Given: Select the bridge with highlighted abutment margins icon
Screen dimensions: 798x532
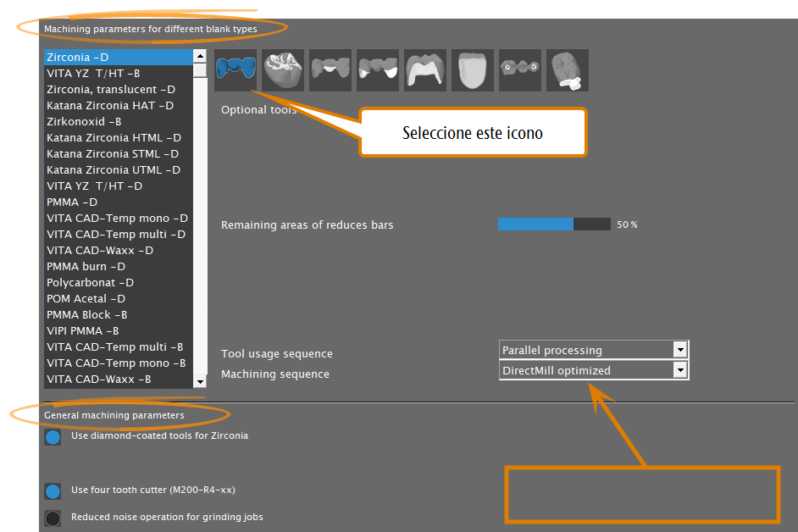Looking at the screenshot, I should pos(378,70).
